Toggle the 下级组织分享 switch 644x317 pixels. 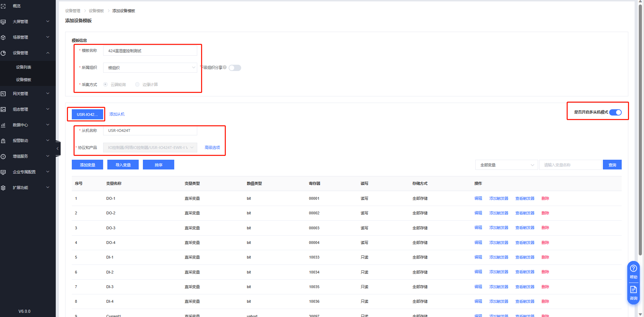235,68
